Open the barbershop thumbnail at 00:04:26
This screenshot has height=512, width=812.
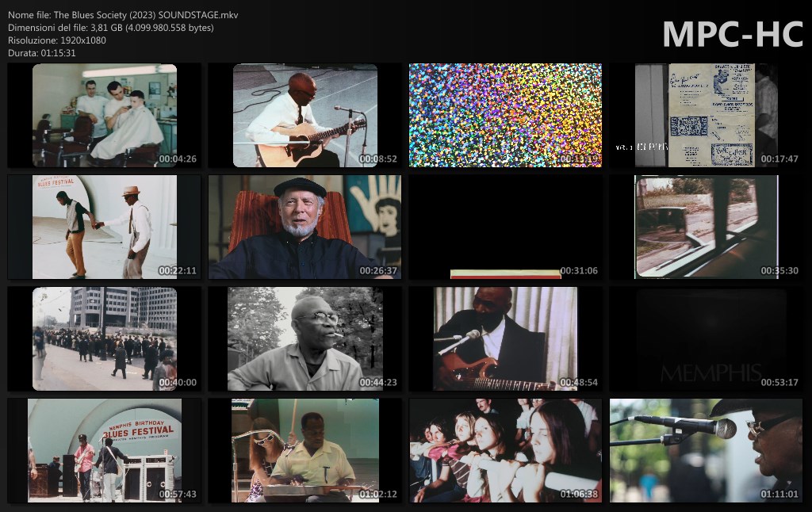click(x=104, y=116)
